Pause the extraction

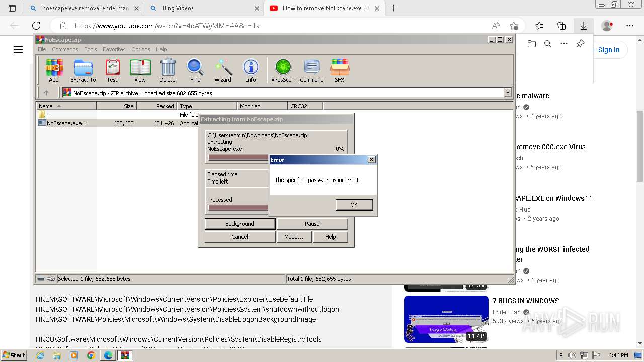[x=312, y=224]
